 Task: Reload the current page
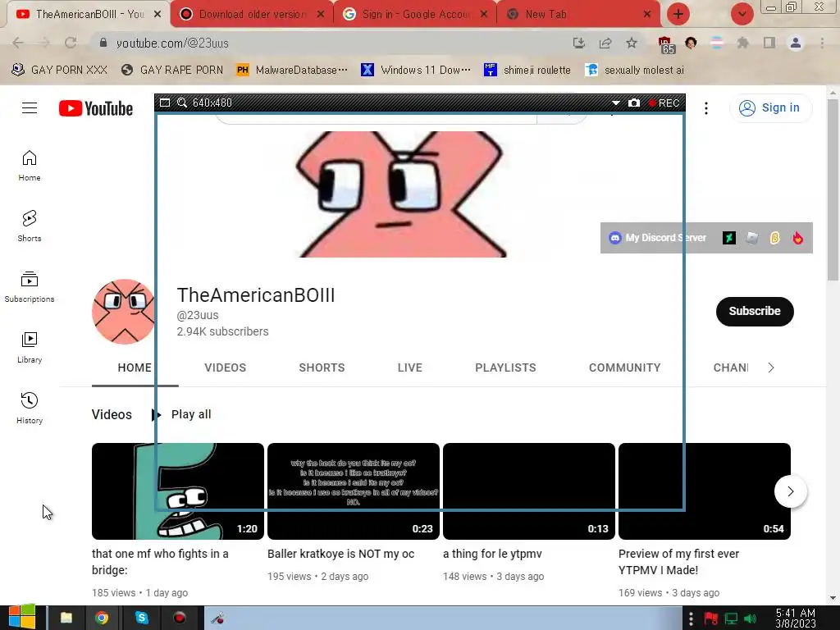click(x=71, y=43)
